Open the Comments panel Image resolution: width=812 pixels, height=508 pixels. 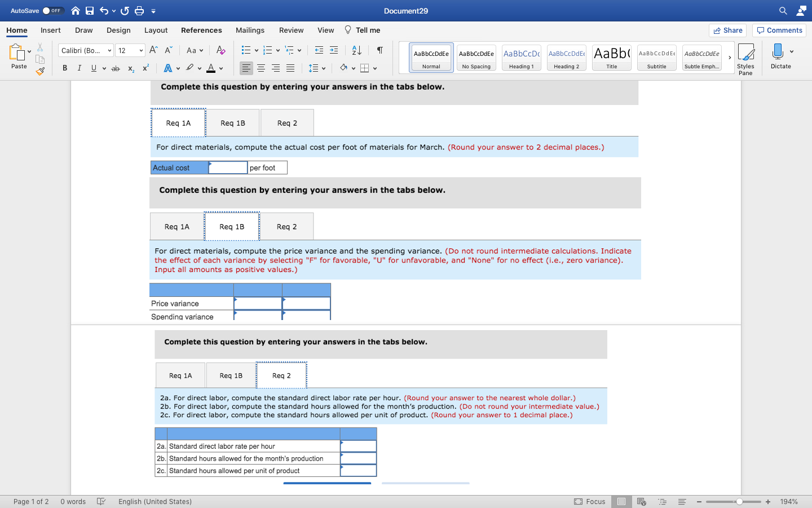click(779, 30)
